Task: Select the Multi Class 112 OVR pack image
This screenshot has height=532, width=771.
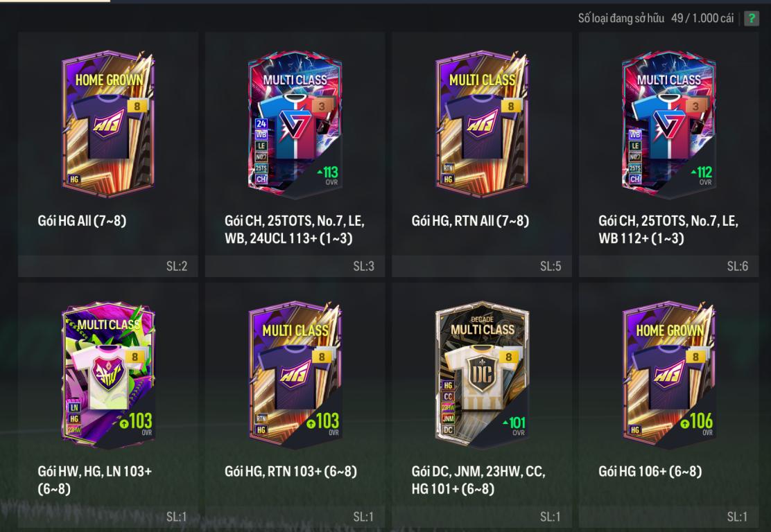Action: click(x=668, y=124)
